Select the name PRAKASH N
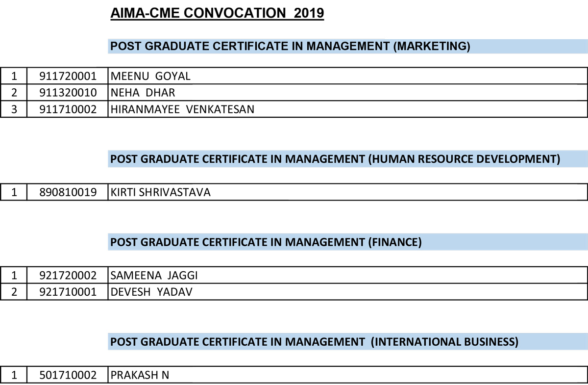This screenshot has height=385, width=588. [140, 375]
